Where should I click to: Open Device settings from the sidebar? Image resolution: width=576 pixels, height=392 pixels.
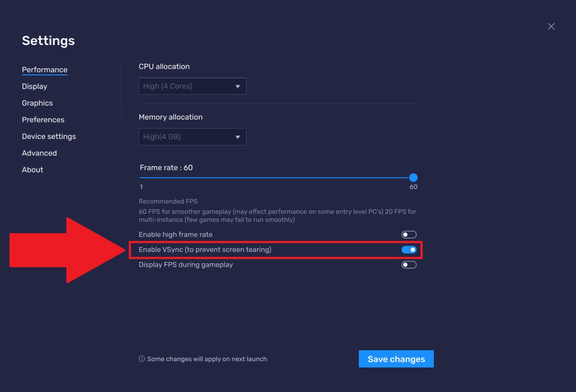49,136
